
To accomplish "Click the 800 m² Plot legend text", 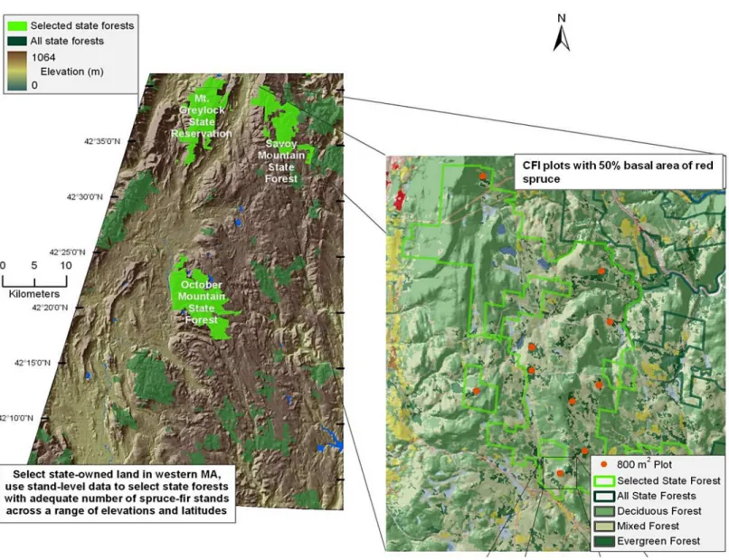I will pyautogui.click(x=644, y=464).
